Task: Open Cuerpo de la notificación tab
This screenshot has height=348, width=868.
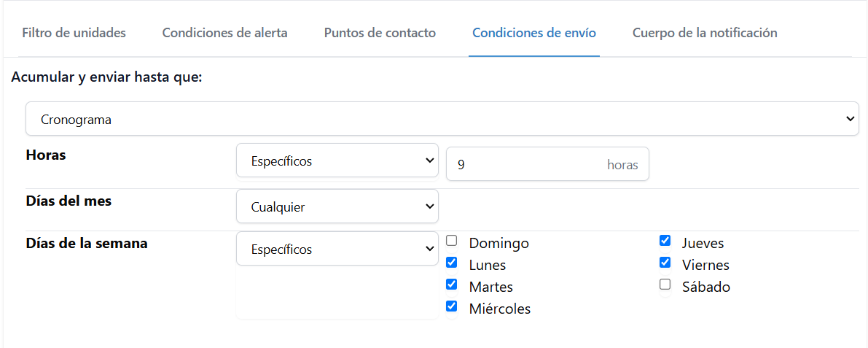Action: [704, 33]
